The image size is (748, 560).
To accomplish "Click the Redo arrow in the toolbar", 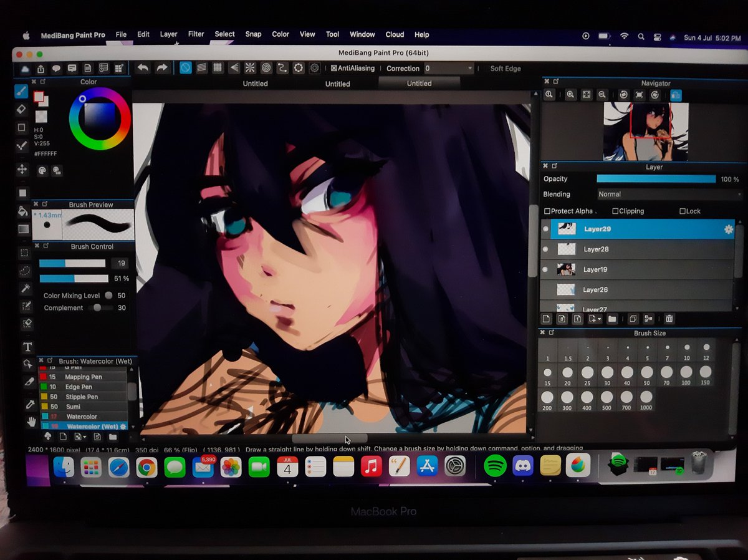I will tap(162, 67).
